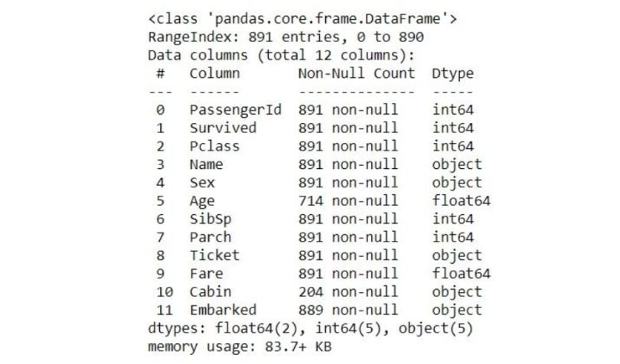Click the 'memory usage: 83.7+ KB' line
The width and height of the screenshot is (620, 364).
click(x=240, y=346)
